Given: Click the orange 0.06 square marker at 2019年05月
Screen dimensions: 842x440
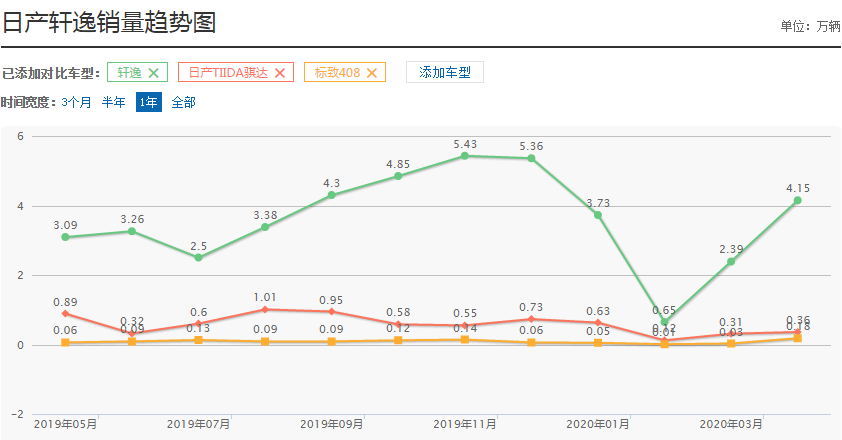Looking at the screenshot, I should (65, 343).
